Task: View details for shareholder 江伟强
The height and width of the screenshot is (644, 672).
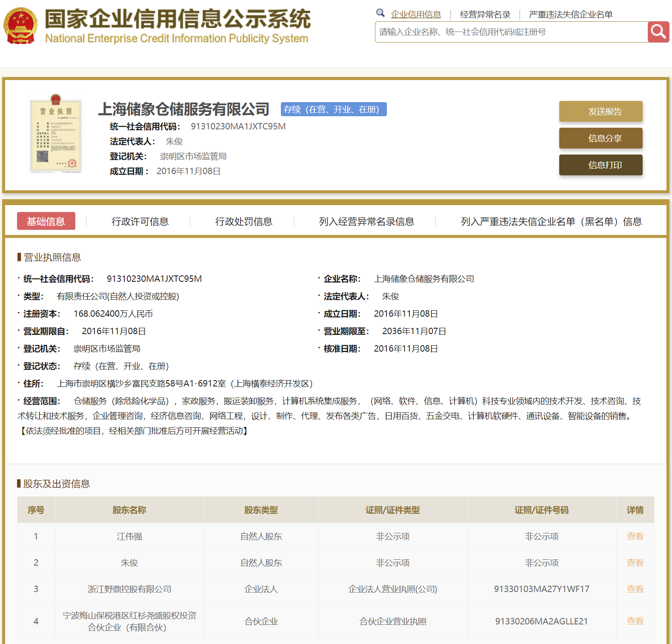Action: (635, 536)
